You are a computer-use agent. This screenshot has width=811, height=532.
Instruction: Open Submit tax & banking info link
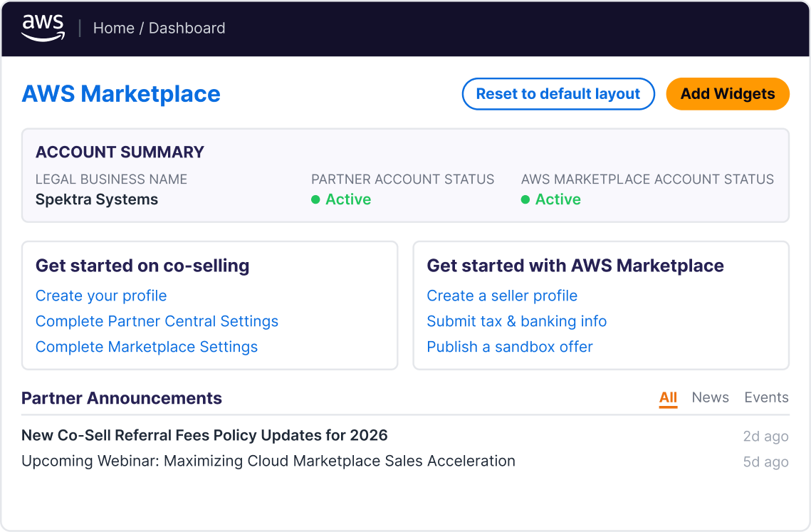(516, 321)
